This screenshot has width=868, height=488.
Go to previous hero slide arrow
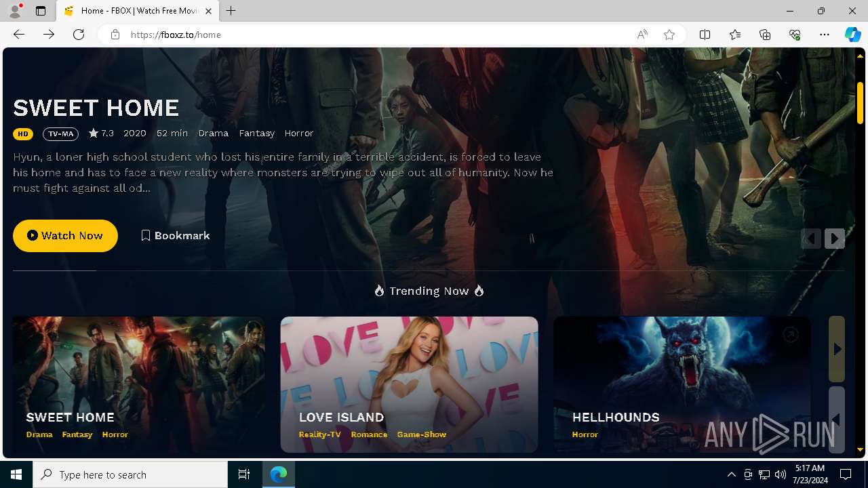811,239
